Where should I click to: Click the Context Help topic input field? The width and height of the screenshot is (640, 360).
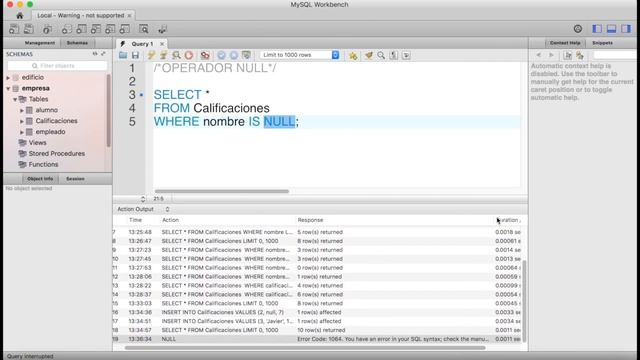tap(614, 55)
